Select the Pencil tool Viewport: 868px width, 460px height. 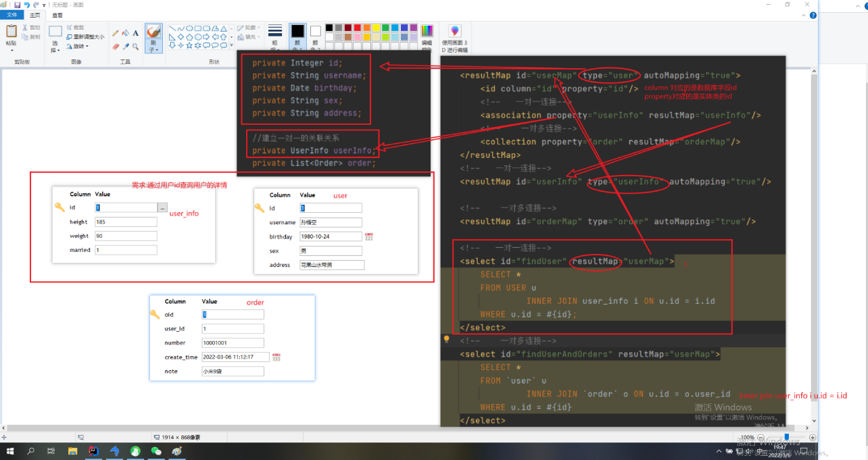pos(116,32)
